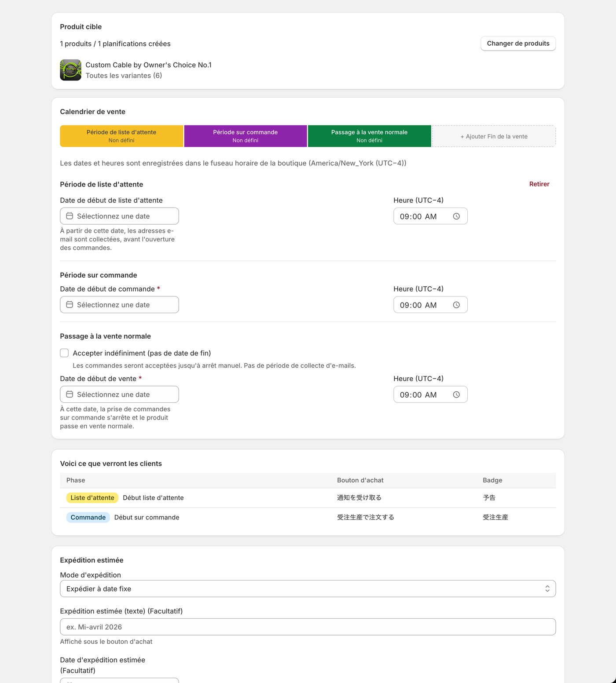
Task: Click the Bouton d'achat column header
Action: (x=360, y=480)
